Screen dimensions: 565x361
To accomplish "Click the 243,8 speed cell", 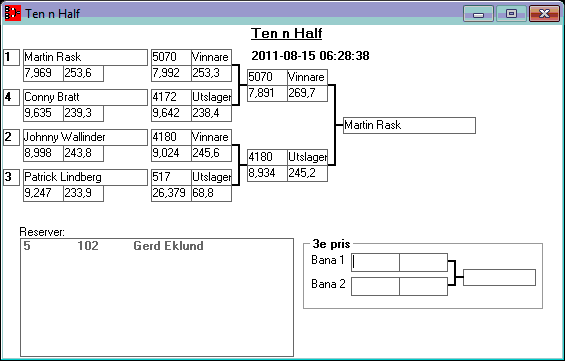I will (x=84, y=153).
